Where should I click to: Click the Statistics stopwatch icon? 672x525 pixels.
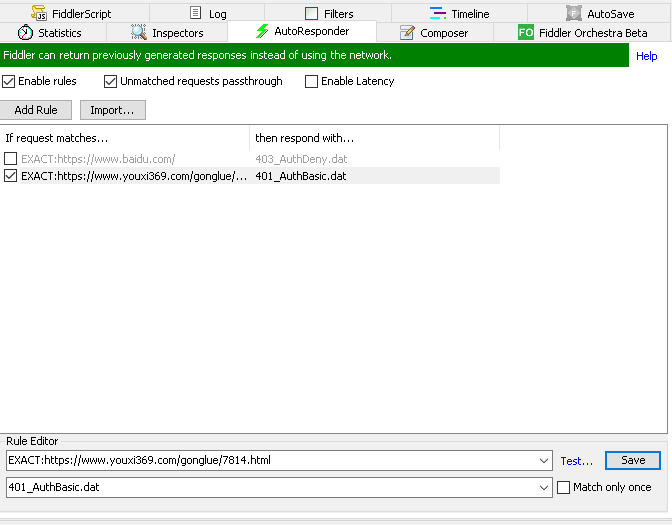(x=25, y=32)
